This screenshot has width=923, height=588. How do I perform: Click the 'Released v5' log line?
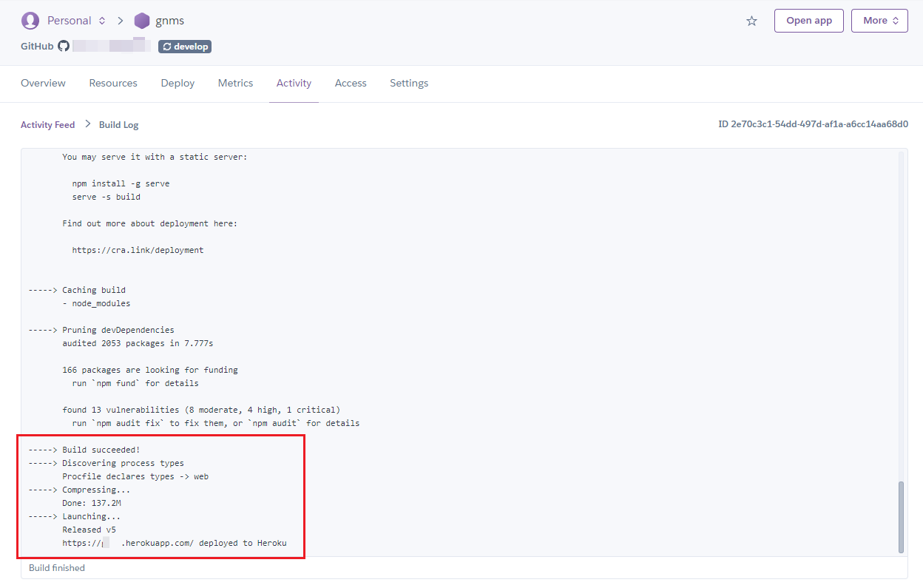tap(89, 530)
